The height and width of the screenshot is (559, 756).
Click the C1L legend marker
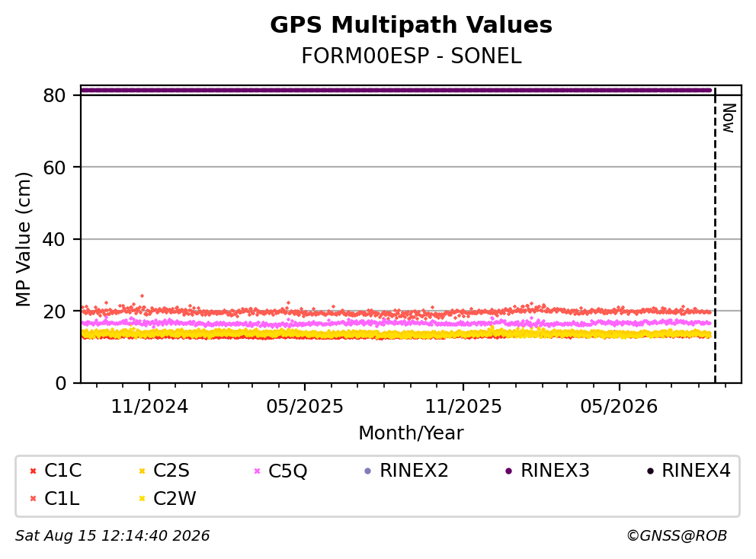pos(33,499)
